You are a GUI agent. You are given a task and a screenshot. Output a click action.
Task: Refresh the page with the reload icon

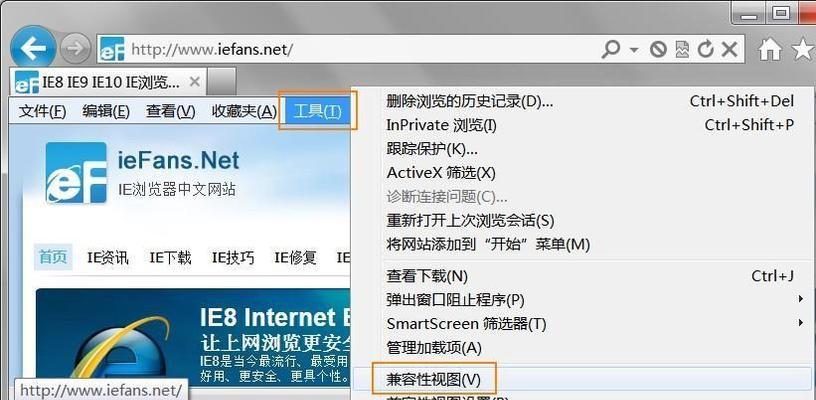[706, 49]
